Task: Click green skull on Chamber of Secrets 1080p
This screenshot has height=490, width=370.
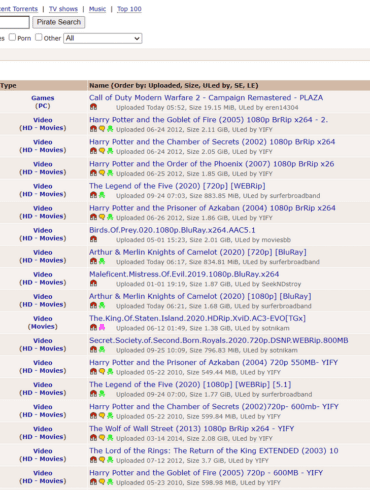Action: [x=110, y=151]
